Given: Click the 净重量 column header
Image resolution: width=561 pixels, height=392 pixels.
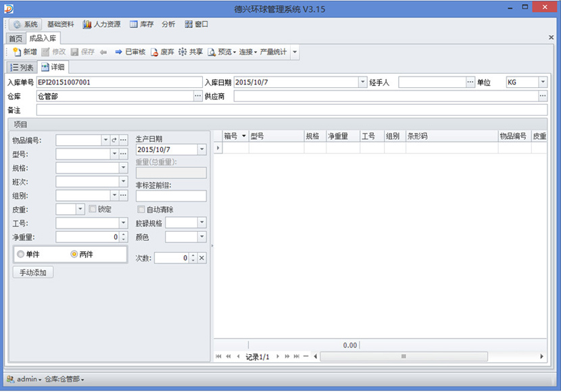Looking at the screenshot, I should click(x=343, y=136).
